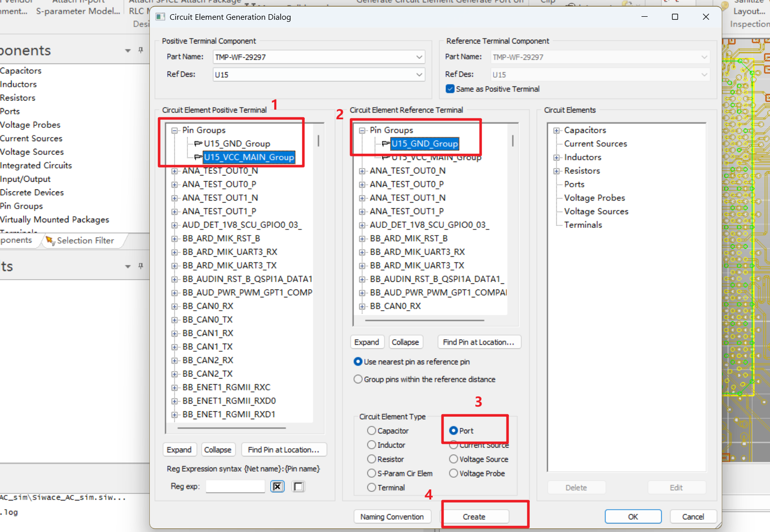Viewport: 770px width, 532px height.
Task: Choose Inductor circuit element type
Action: point(372,445)
